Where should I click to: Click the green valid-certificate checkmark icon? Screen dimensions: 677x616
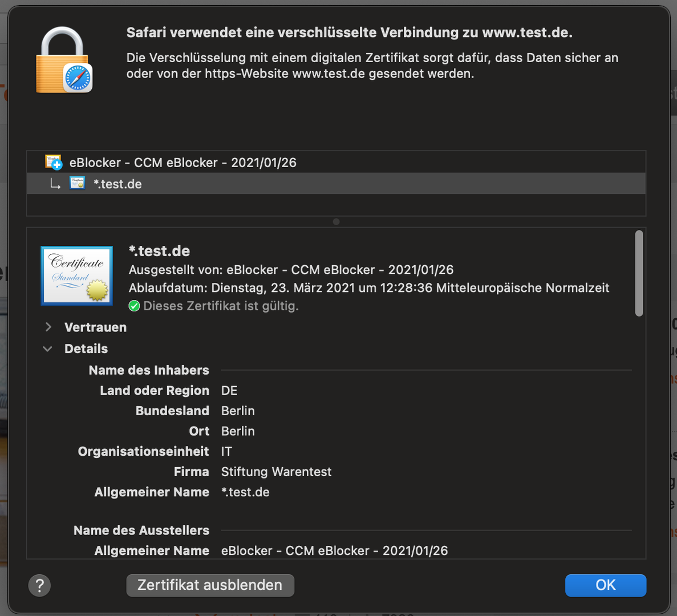(x=134, y=306)
